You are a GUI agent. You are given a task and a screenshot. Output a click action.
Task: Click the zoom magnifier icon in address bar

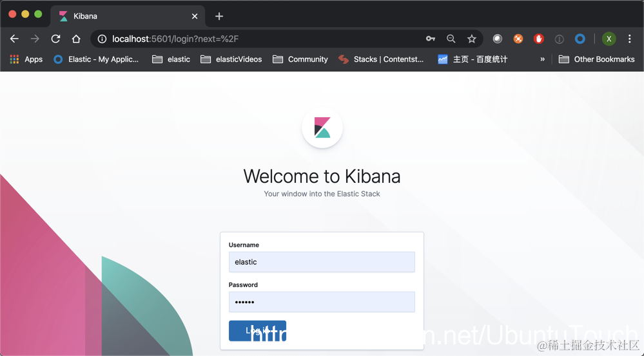pyautogui.click(x=451, y=39)
